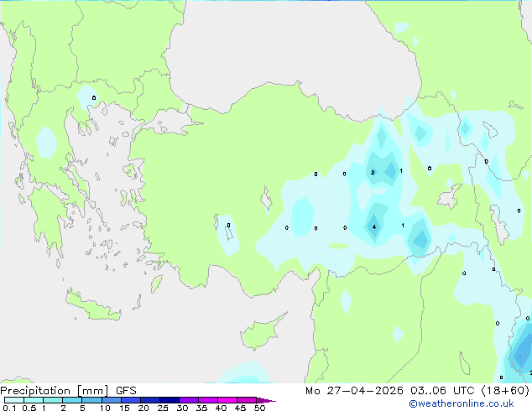Click the '0.5' legend scale label
This screenshot has width=532, height=411.
pyautogui.click(x=29, y=408)
